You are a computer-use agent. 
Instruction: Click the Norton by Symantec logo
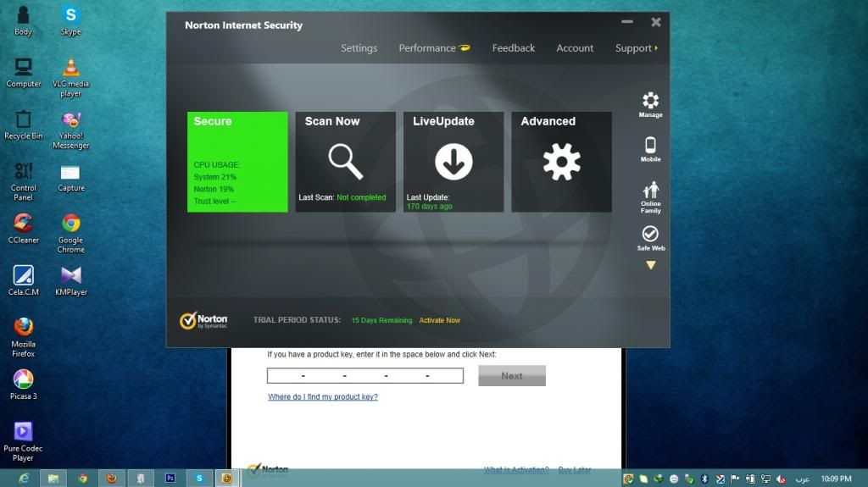coord(203,320)
